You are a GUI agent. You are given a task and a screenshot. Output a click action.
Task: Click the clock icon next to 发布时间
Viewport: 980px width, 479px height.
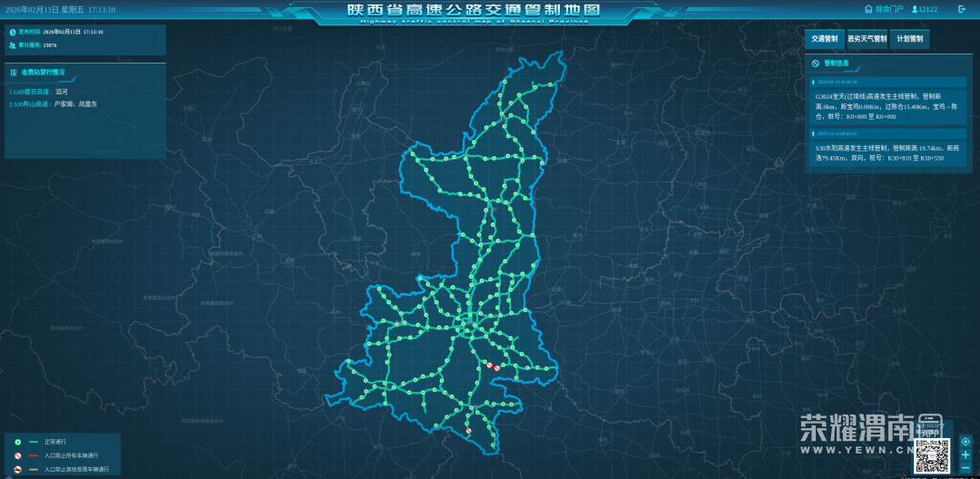pos(13,32)
